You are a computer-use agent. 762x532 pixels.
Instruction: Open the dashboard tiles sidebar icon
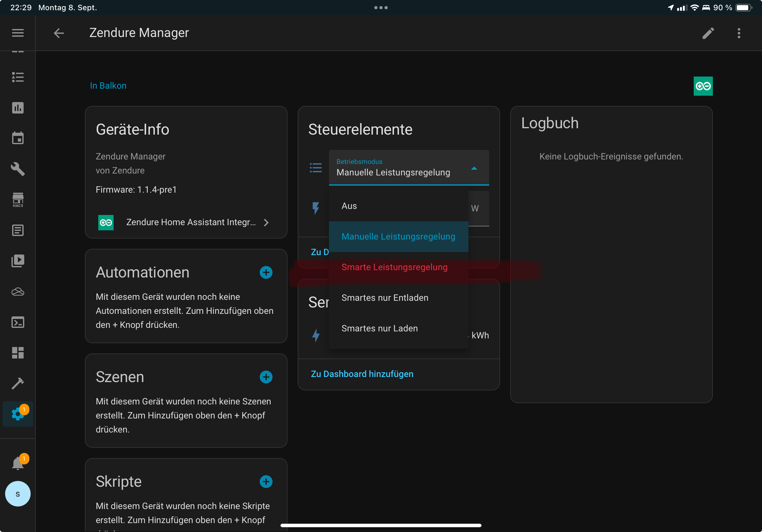point(18,352)
